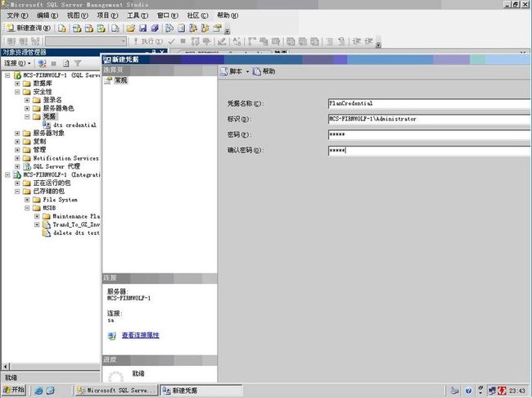Refresh the Object Explorer tree
This screenshot has width=532, height=398.
point(65,63)
